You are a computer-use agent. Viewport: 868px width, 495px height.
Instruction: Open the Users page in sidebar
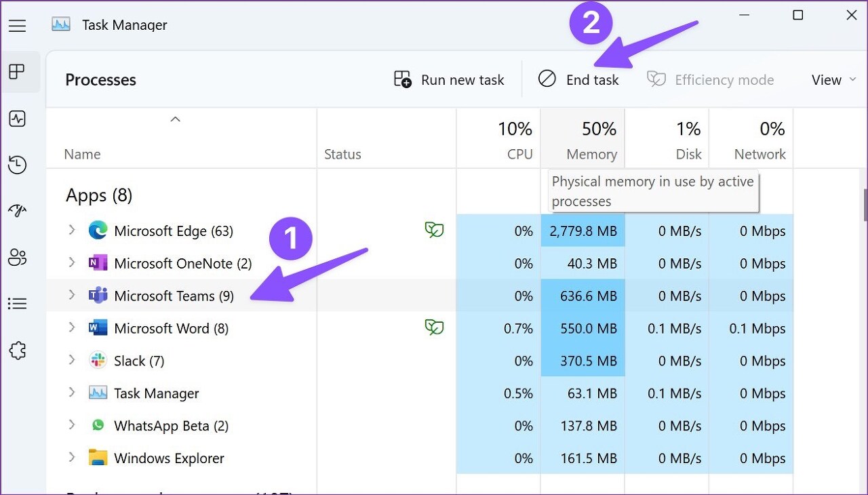pos(17,257)
